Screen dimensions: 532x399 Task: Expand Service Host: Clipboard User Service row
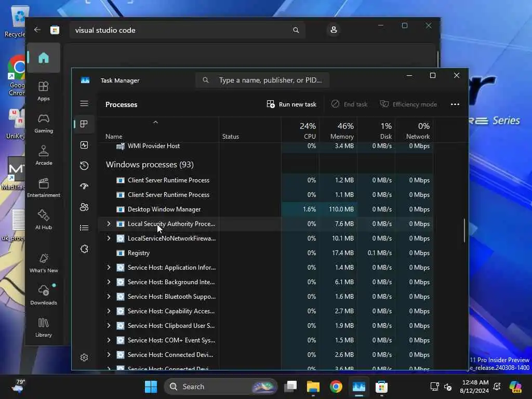(x=109, y=325)
